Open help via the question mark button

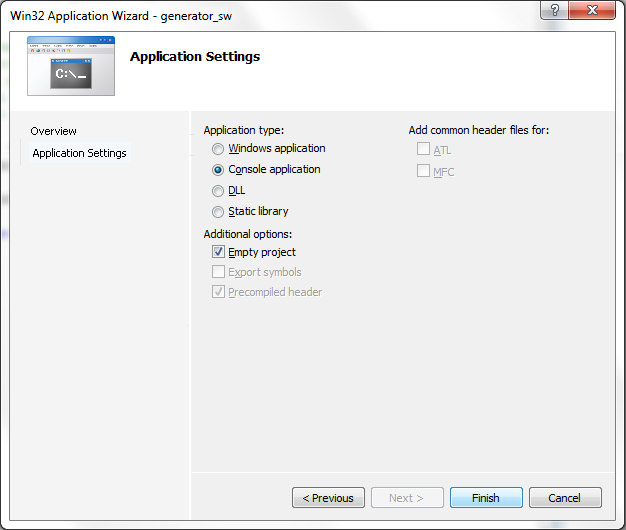[555, 10]
